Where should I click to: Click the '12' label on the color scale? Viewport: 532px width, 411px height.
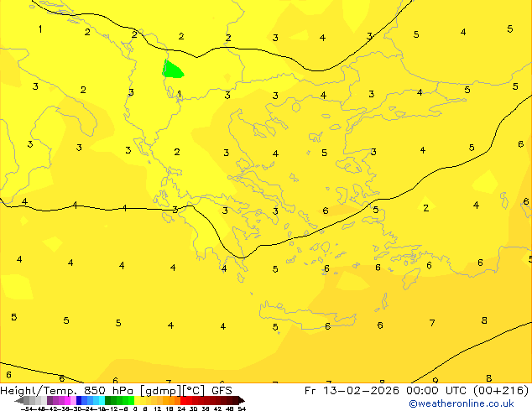158,408
